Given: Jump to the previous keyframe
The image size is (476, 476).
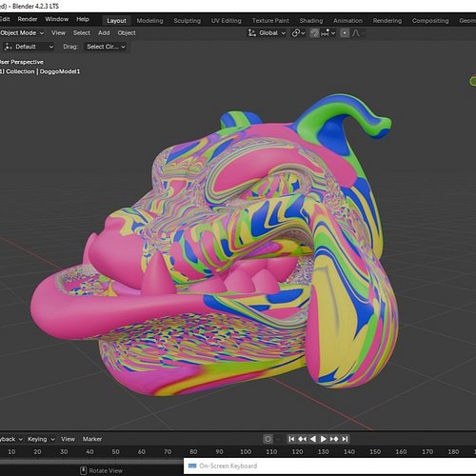Looking at the screenshot, I should click(302, 439).
